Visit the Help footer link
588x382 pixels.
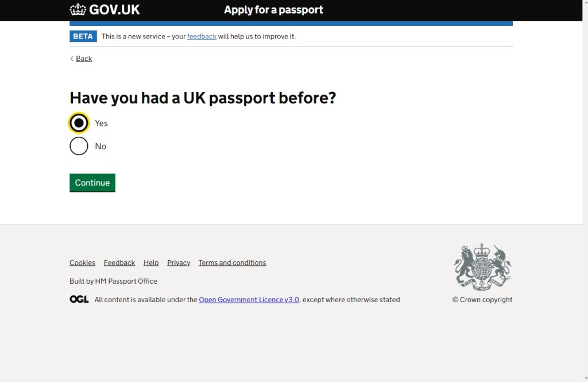point(151,263)
